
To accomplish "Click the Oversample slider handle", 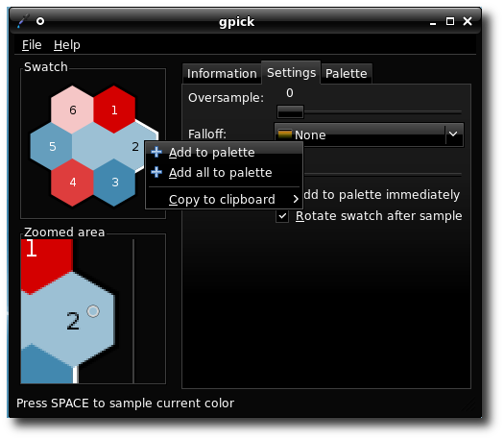I will 290,112.
